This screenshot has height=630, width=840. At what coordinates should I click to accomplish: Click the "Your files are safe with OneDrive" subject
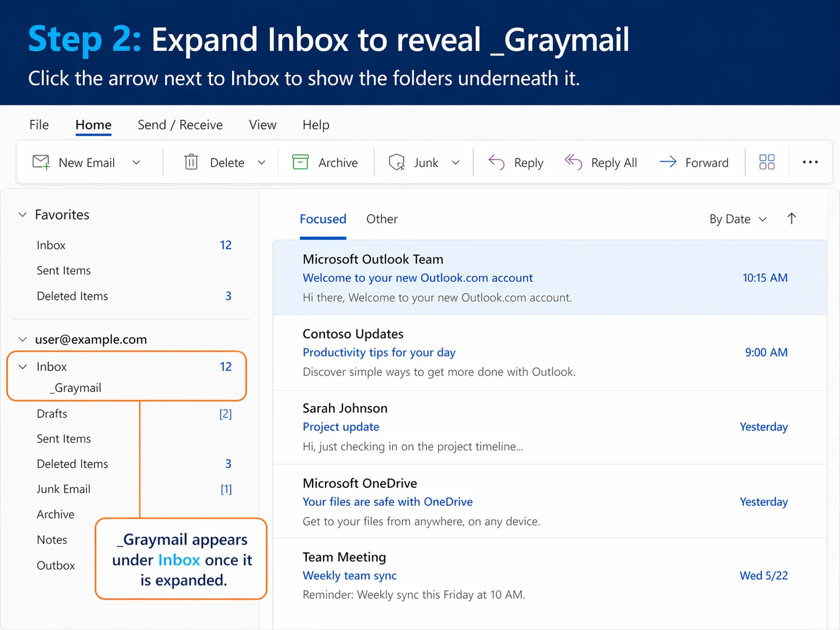pyautogui.click(x=388, y=502)
